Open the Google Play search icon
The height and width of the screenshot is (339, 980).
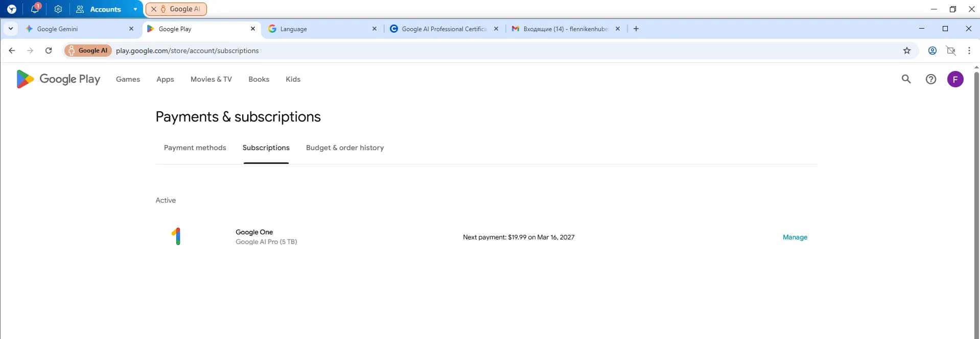pyautogui.click(x=906, y=79)
